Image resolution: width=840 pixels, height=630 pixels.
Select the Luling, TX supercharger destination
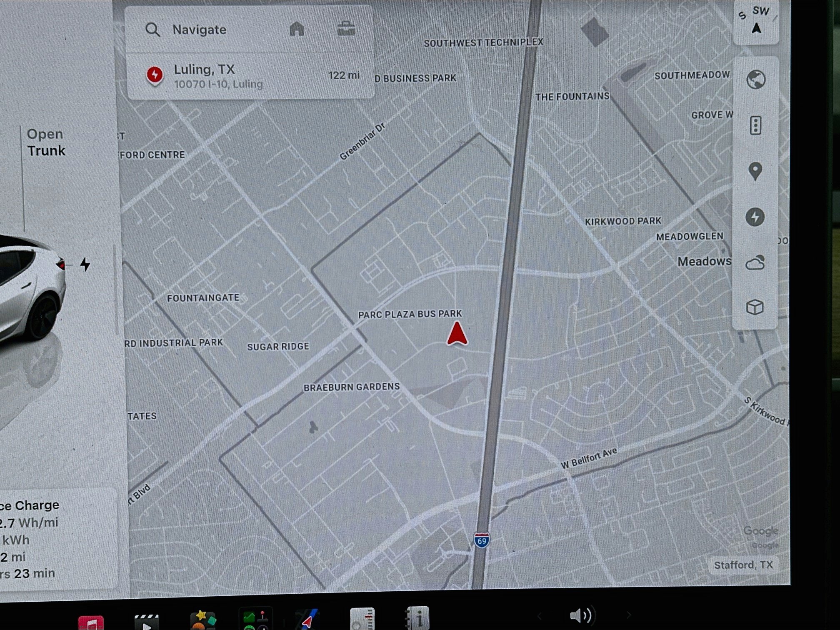(x=250, y=76)
